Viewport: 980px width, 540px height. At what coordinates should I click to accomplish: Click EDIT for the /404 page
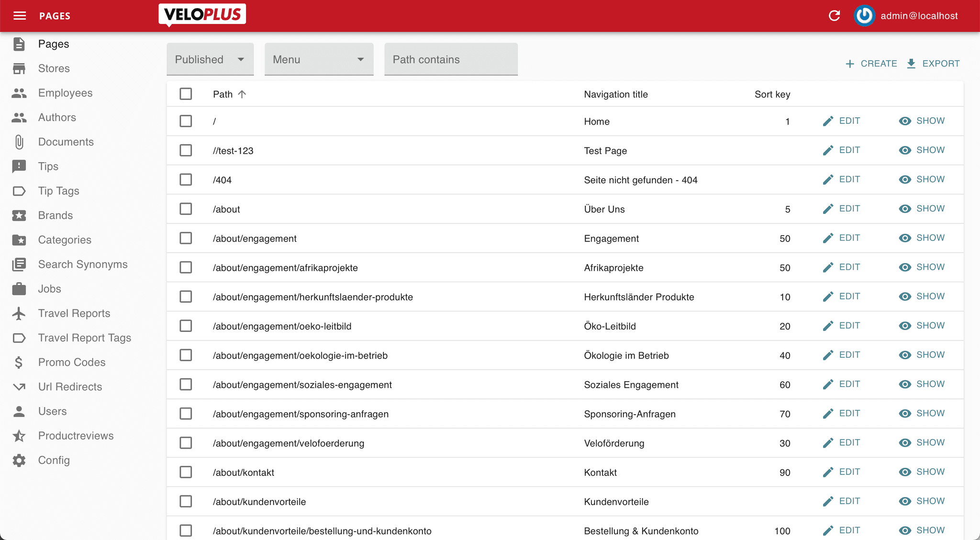pyautogui.click(x=842, y=179)
